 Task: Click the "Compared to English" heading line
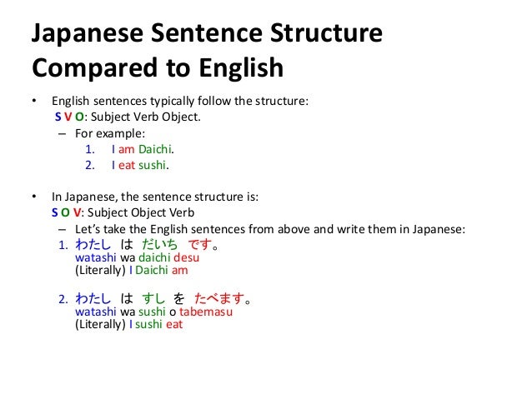[x=156, y=67]
